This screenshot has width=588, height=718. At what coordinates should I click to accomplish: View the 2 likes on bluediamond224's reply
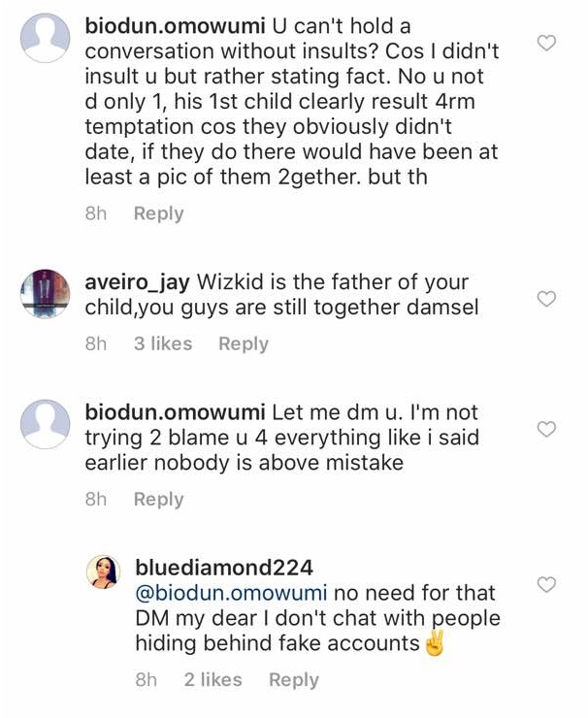212,680
